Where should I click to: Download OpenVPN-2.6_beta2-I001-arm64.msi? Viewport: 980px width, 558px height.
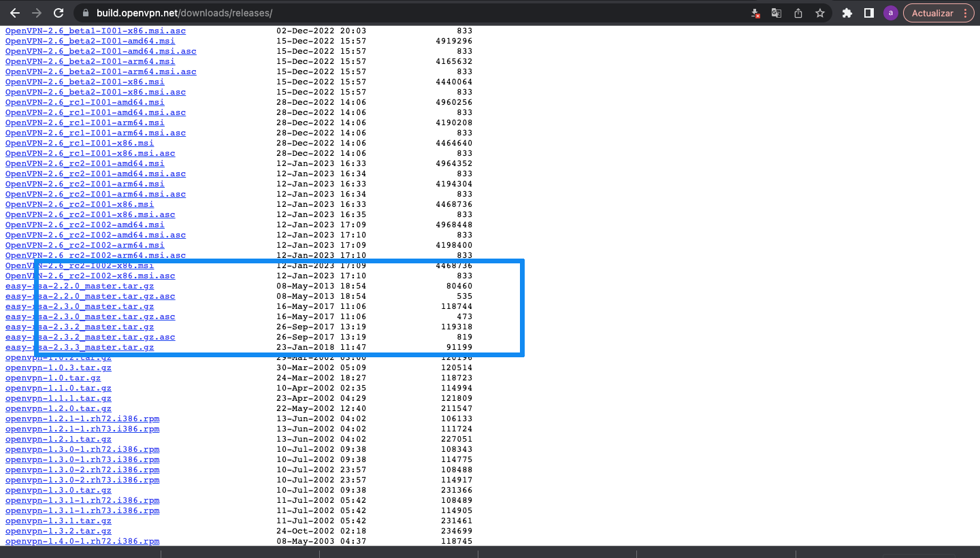pyautogui.click(x=85, y=61)
